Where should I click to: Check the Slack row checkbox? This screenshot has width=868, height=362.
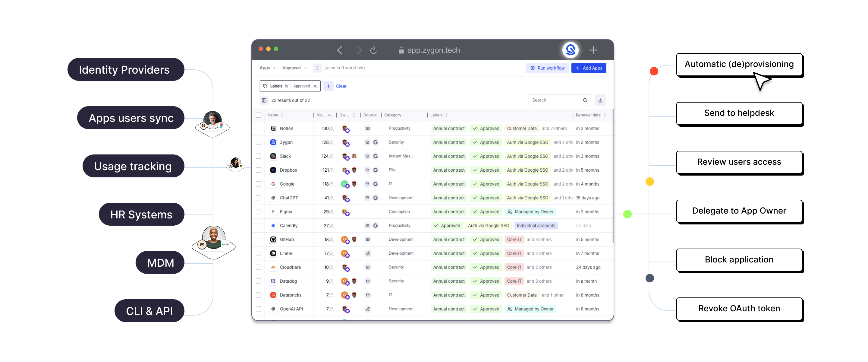tap(259, 156)
